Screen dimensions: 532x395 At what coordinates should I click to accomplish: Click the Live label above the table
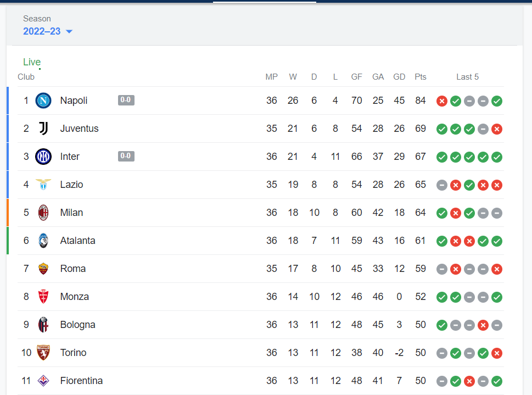32,62
